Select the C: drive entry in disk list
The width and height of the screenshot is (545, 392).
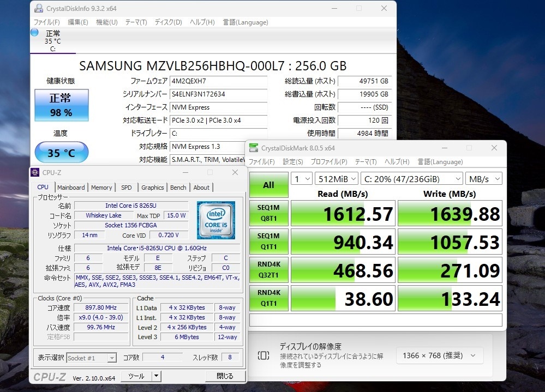pos(53,41)
